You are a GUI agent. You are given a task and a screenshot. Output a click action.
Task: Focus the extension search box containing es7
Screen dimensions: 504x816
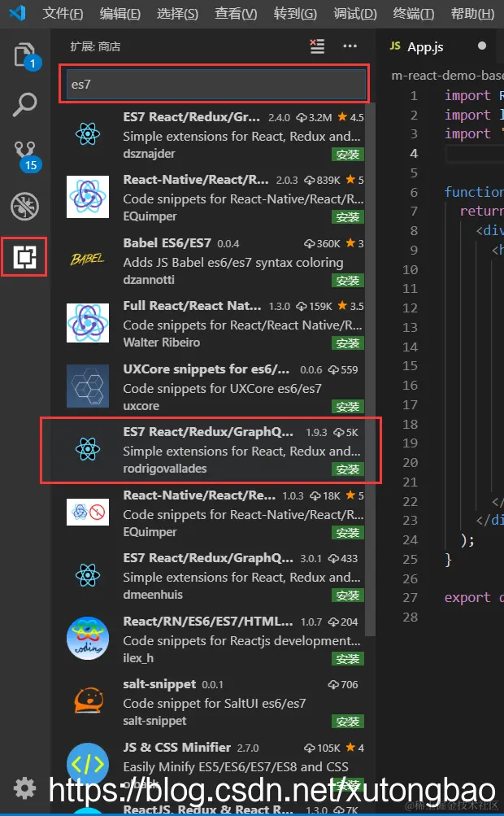[215, 84]
